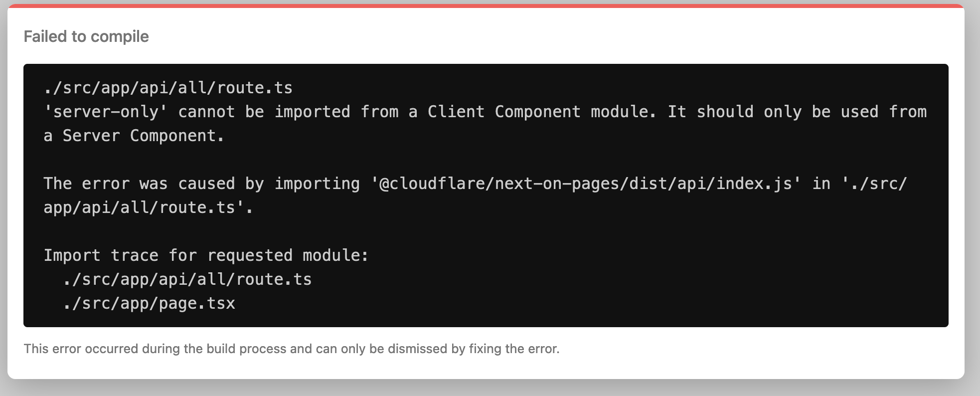Open the @cloudflare/next-on-pages/dist/api/index.js module path
The image size is (980, 396).
[x=586, y=184]
